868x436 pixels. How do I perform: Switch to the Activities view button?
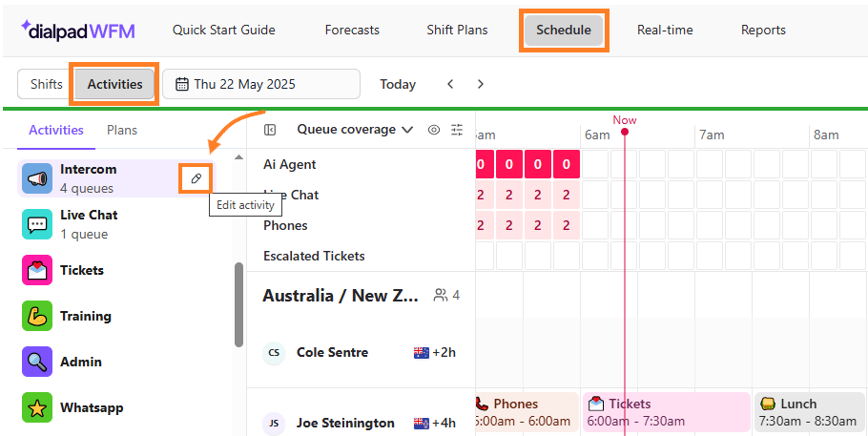tap(114, 84)
